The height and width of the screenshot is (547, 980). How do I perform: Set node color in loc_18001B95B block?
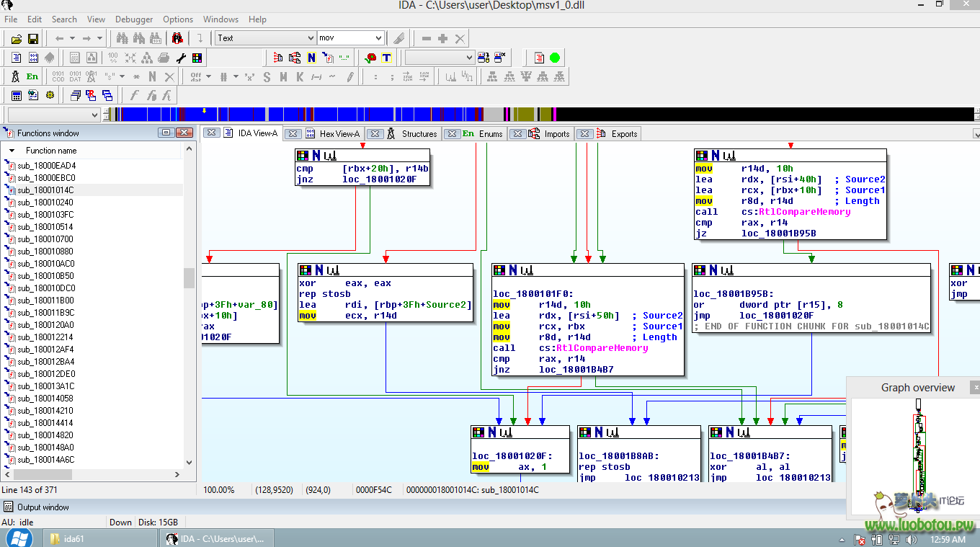pos(700,270)
